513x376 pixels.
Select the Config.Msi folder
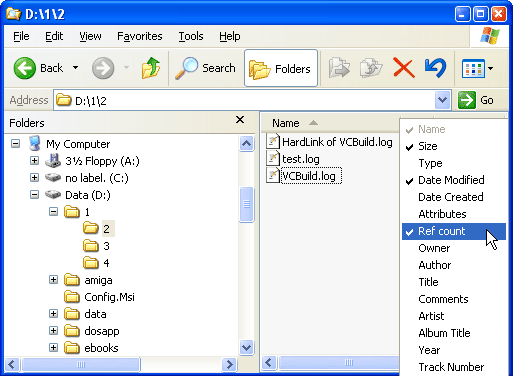pos(109,297)
